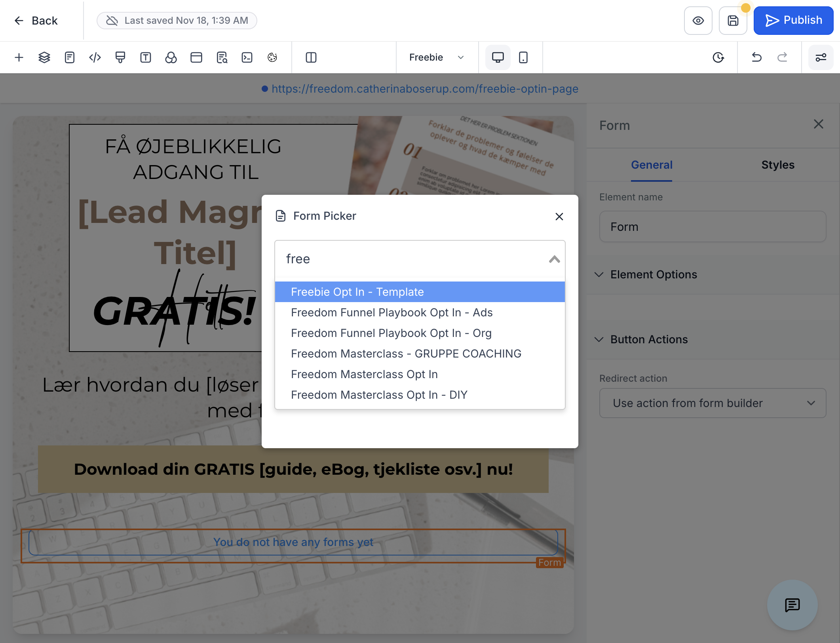Go Back to previous screen
The image size is (840, 643).
pyautogui.click(x=36, y=21)
